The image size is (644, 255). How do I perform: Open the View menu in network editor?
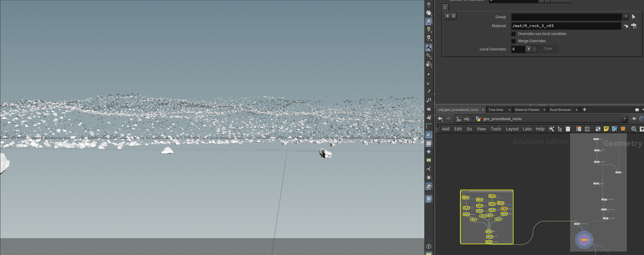coord(481,129)
